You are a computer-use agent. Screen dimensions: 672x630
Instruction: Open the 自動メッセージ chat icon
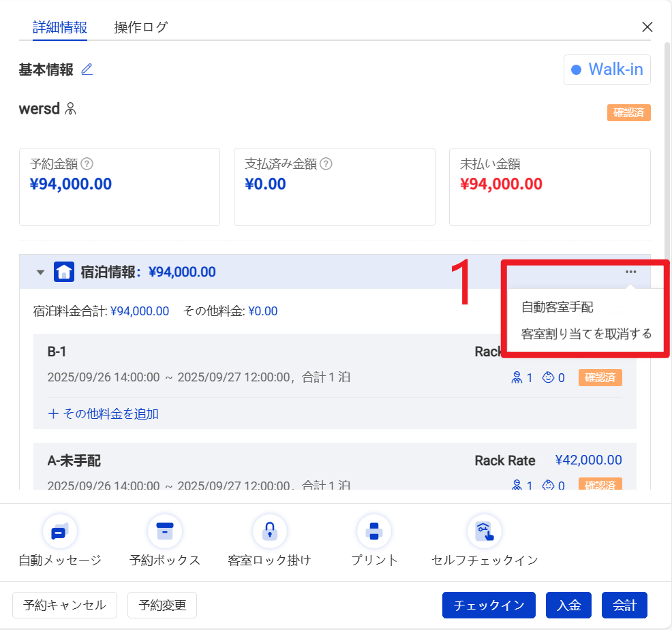coord(60,531)
